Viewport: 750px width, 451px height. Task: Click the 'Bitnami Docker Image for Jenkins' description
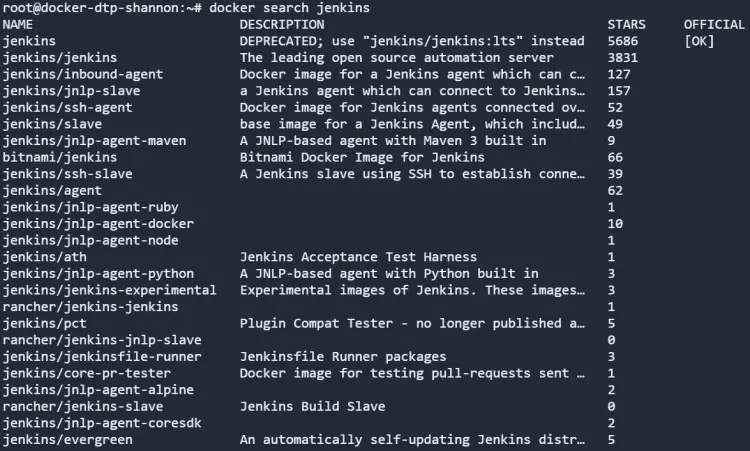pyautogui.click(x=362, y=157)
